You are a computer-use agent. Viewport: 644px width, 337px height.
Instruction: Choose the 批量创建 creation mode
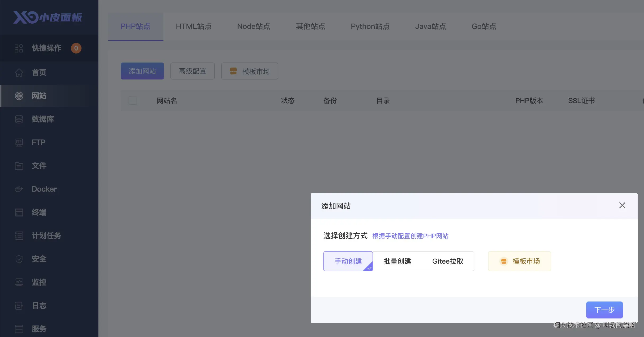pyautogui.click(x=397, y=261)
